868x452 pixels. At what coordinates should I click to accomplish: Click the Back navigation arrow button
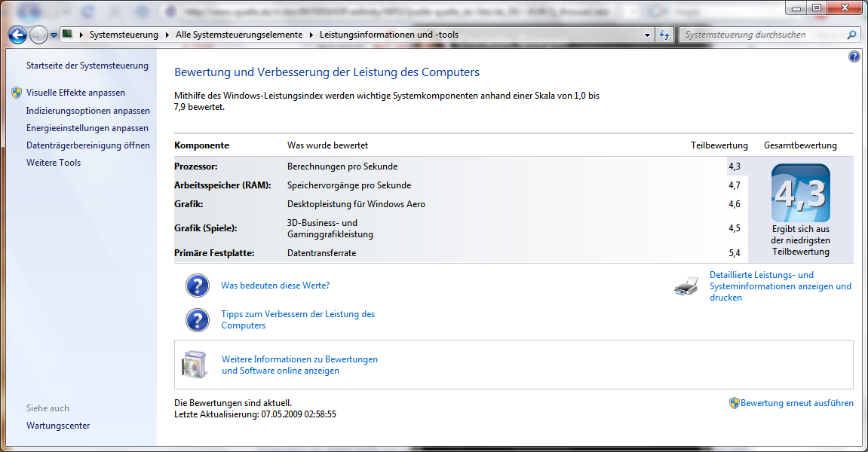point(17,35)
